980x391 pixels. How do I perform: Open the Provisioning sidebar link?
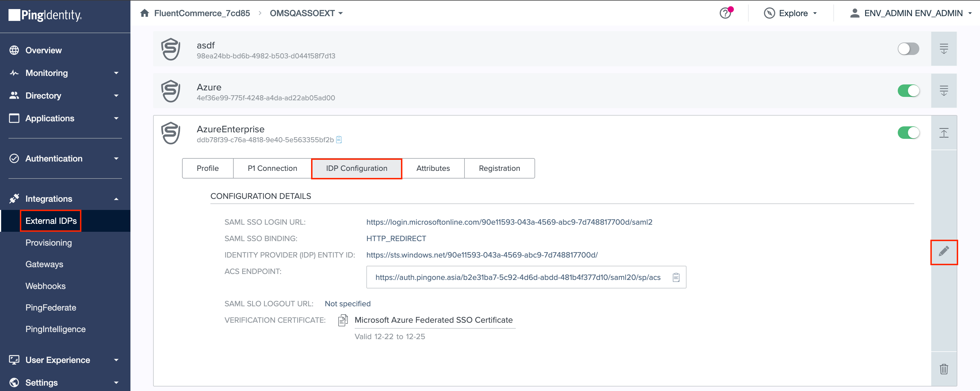tap(48, 243)
